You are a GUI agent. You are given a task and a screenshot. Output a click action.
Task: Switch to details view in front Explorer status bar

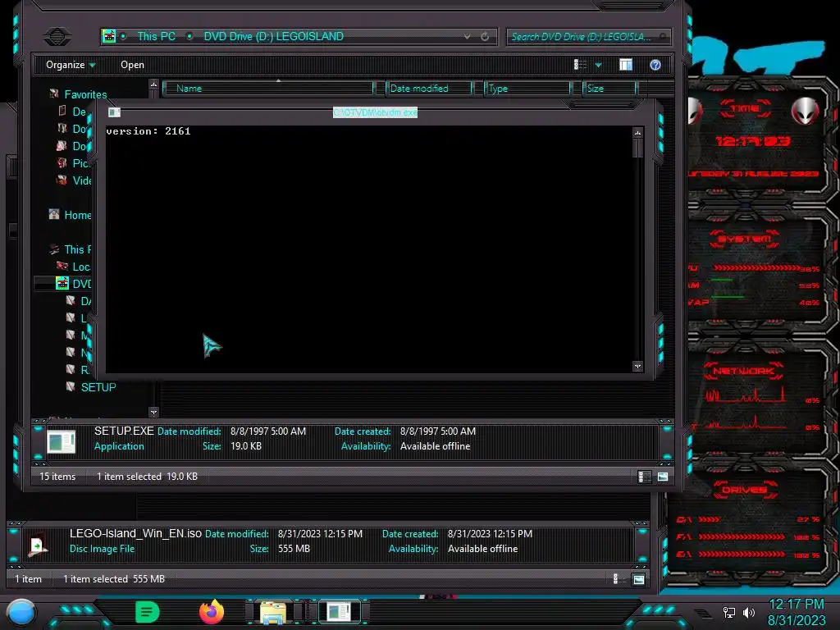(644, 477)
